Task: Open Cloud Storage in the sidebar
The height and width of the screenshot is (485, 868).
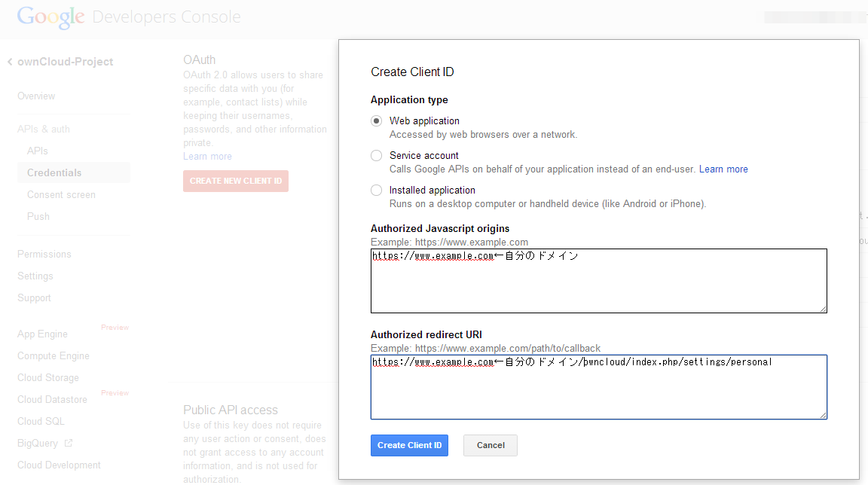Action: click(48, 378)
